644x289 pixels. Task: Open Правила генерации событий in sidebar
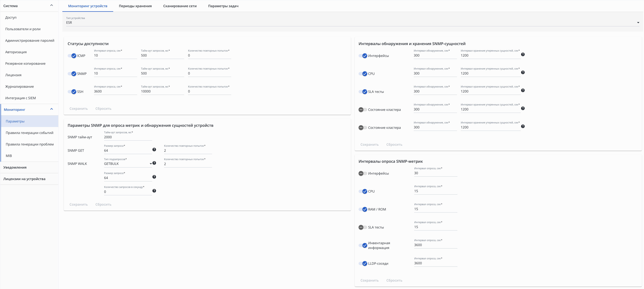click(x=30, y=133)
